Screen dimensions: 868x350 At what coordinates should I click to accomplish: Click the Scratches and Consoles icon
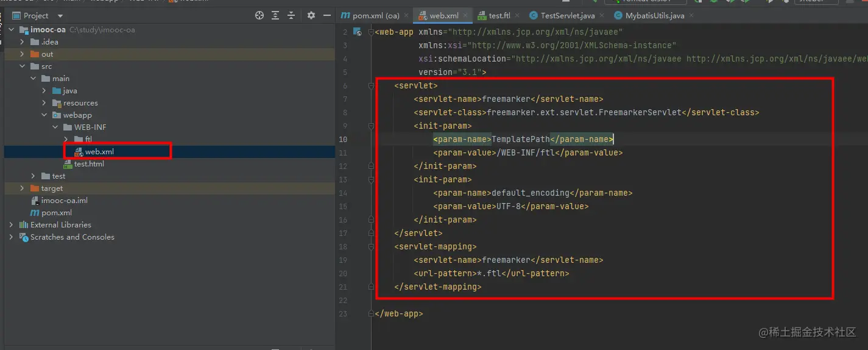(x=24, y=237)
